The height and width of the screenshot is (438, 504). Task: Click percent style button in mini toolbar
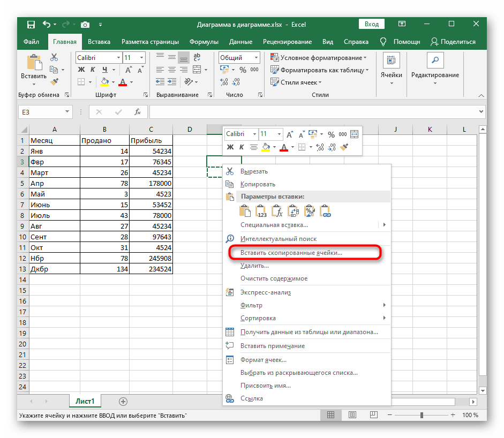tap(331, 134)
